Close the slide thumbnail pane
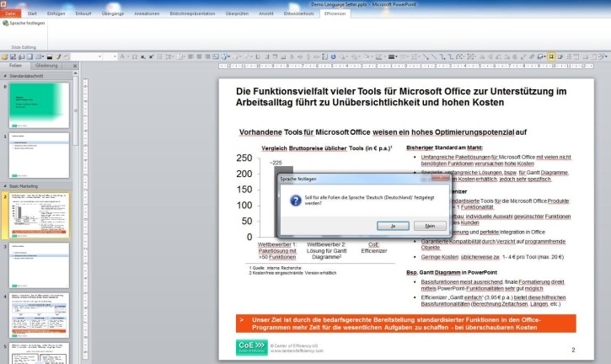The height and width of the screenshot is (364, 611). click(75, 66)
